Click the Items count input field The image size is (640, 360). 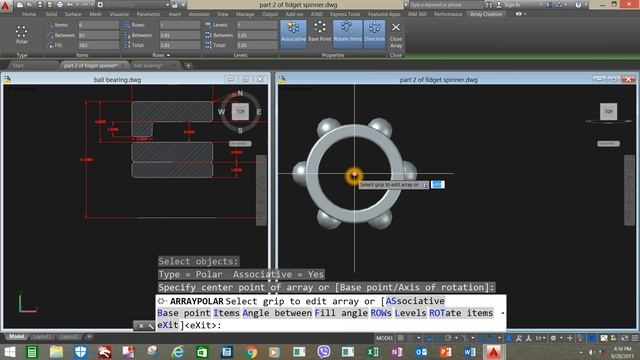[98, 25]
